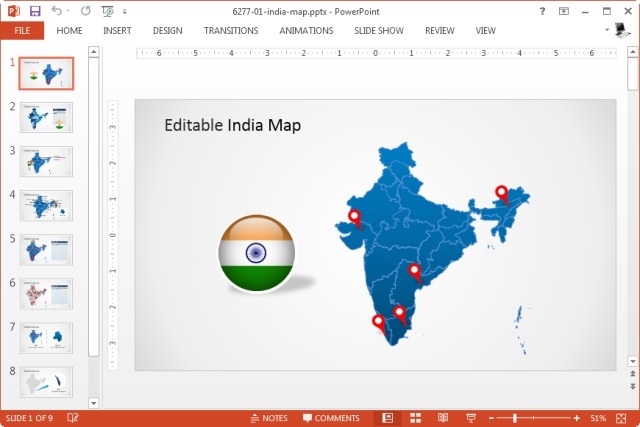The height and width of the screenshot is (427, 640).
Task: Click thumbnail pane scroll up arrow
Action: click(x=93, y=52)
